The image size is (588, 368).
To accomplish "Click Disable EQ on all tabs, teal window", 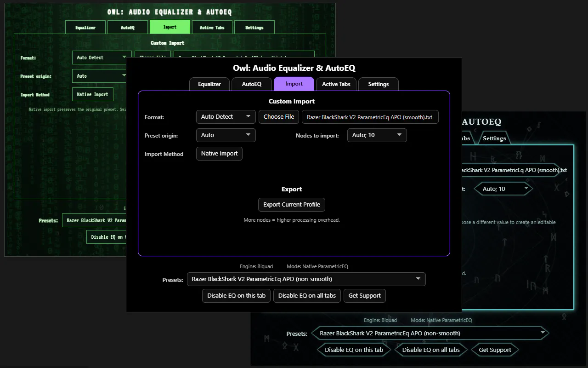I will (x=431, y=350).
